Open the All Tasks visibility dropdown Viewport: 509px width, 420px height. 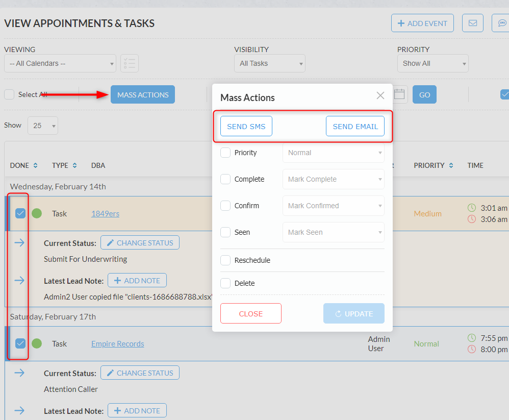270,63
